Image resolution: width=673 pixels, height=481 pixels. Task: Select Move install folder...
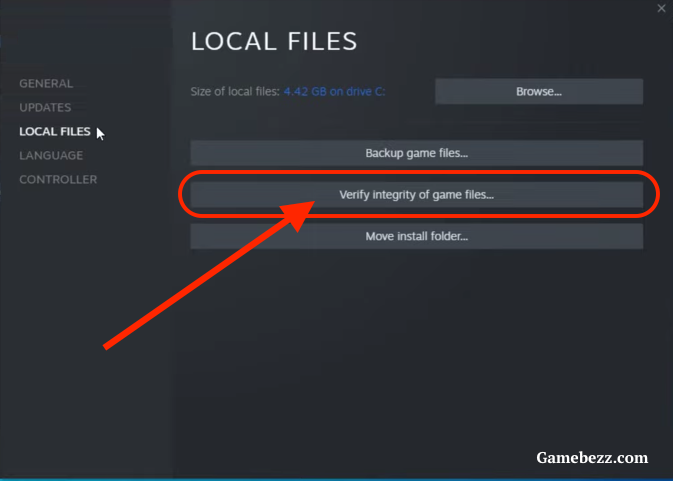416,236
